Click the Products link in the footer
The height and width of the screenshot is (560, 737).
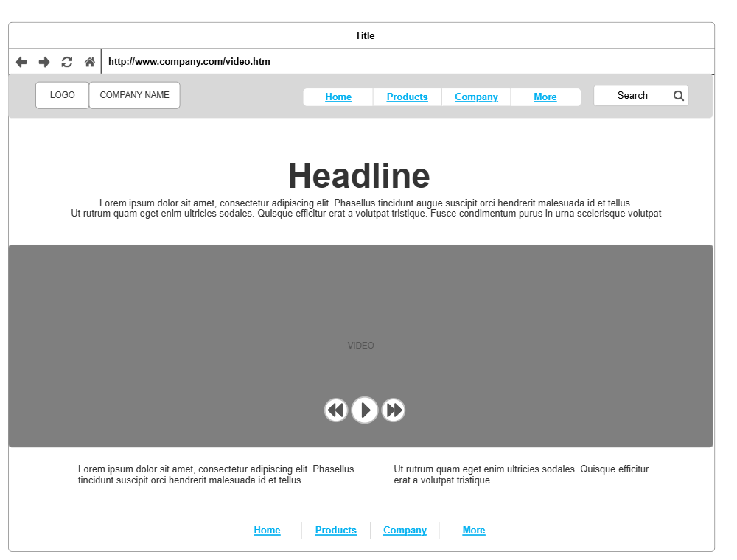[x=335, y=530]
